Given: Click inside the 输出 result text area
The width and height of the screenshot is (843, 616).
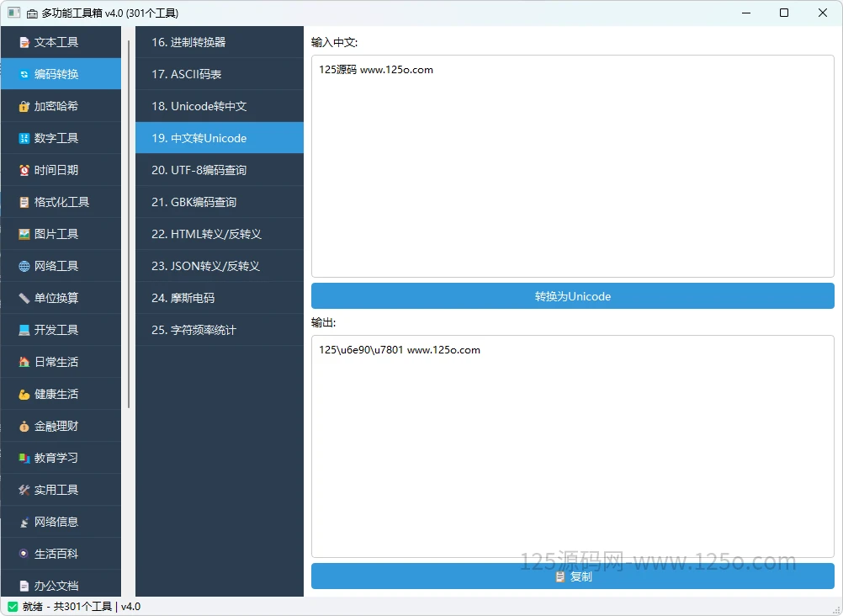Looking at the screenshot, I should (573, 447).
